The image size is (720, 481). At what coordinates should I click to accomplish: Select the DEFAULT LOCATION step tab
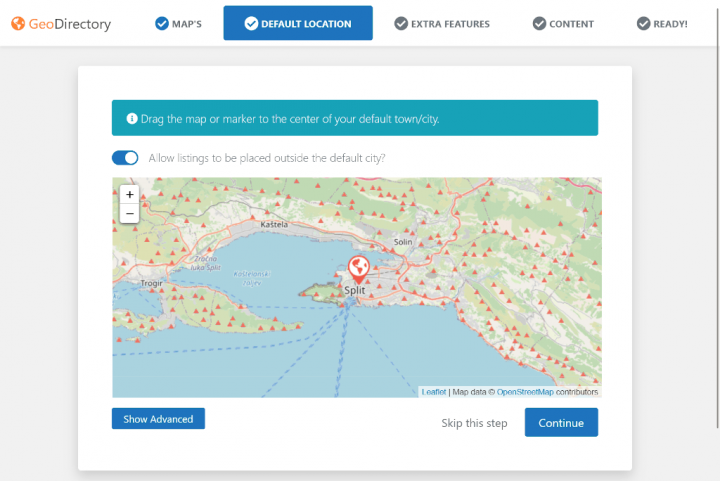click(298, 23)
